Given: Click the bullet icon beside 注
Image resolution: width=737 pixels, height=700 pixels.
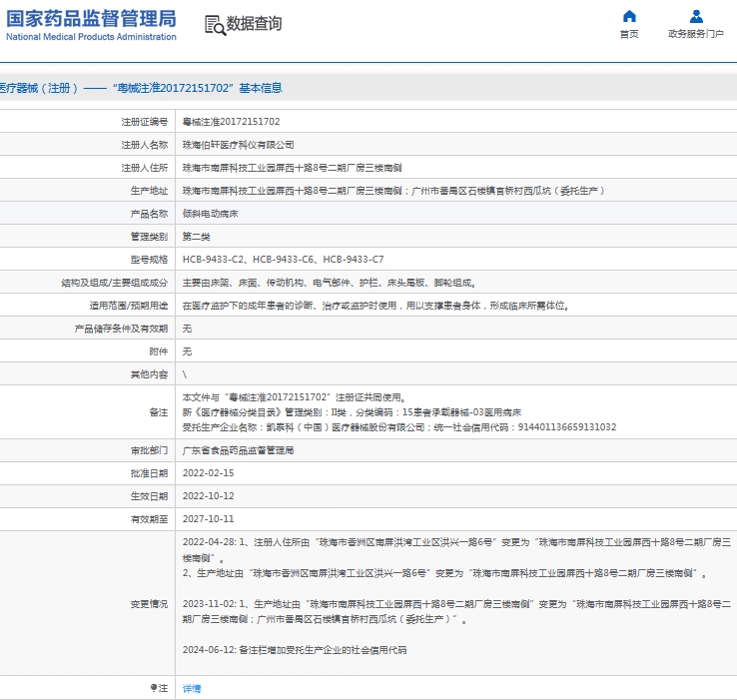Looking at the screenshot, I should [x=153, y=688].
